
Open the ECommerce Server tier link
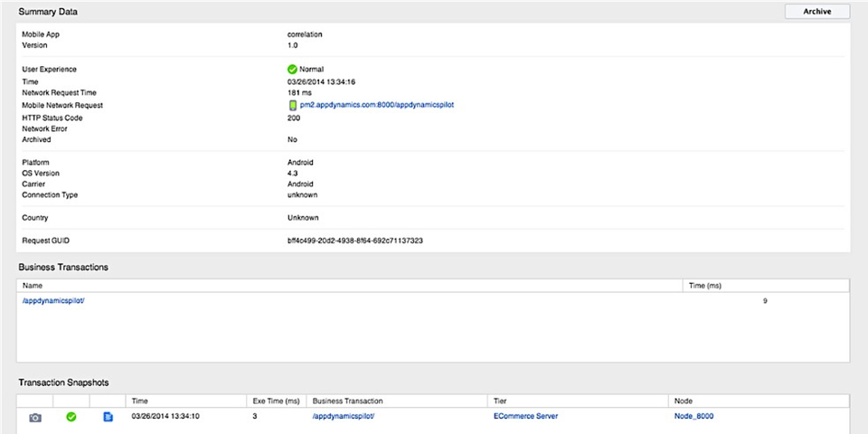pyautogui.click(x=525, y=416)
